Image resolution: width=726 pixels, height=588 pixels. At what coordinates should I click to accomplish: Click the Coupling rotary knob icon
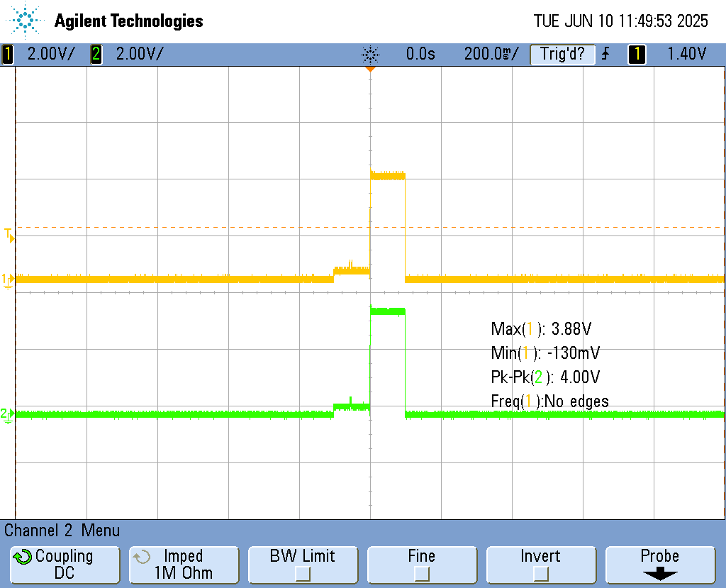click(x=22, y=557)
